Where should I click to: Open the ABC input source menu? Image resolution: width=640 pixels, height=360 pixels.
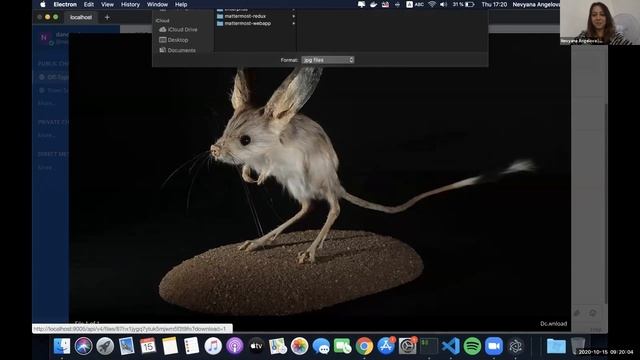tap(414, 4)
